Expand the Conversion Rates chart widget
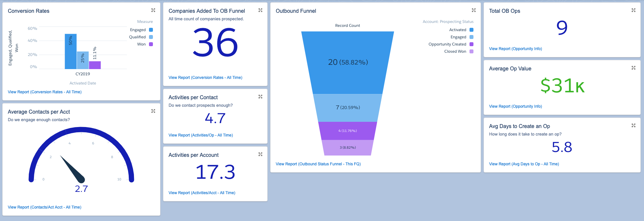The height and width of the screenshot is (221, 644). coord(153,10)
